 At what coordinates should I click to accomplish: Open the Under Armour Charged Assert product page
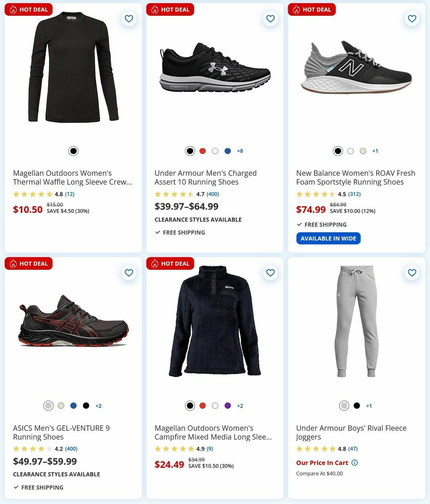[x=206, y=177]
